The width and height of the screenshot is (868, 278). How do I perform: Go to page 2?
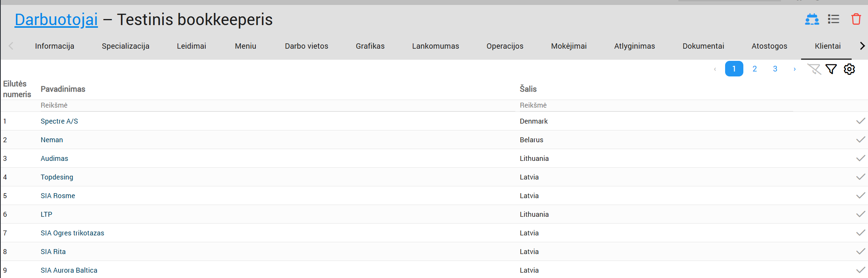pyautogui.click(x=754, y=69)
